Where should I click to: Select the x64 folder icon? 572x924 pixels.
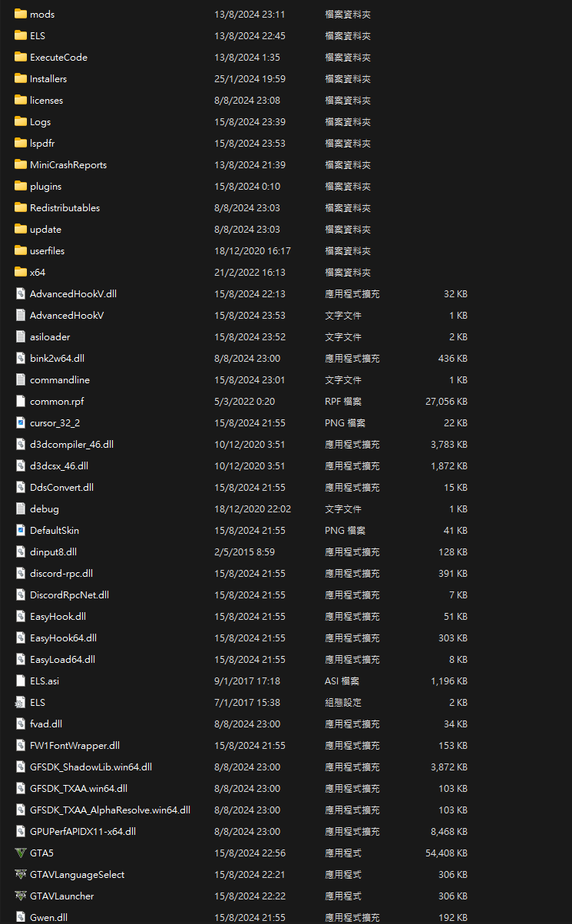point(21,272)
